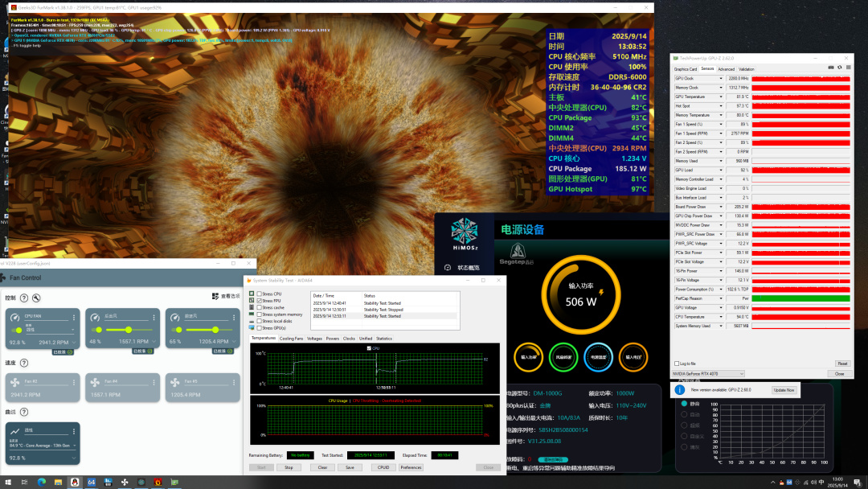Open Microsoft Edge from the taskbar
The width and height of the screenshot is (868, 489).
pos(42,482)
